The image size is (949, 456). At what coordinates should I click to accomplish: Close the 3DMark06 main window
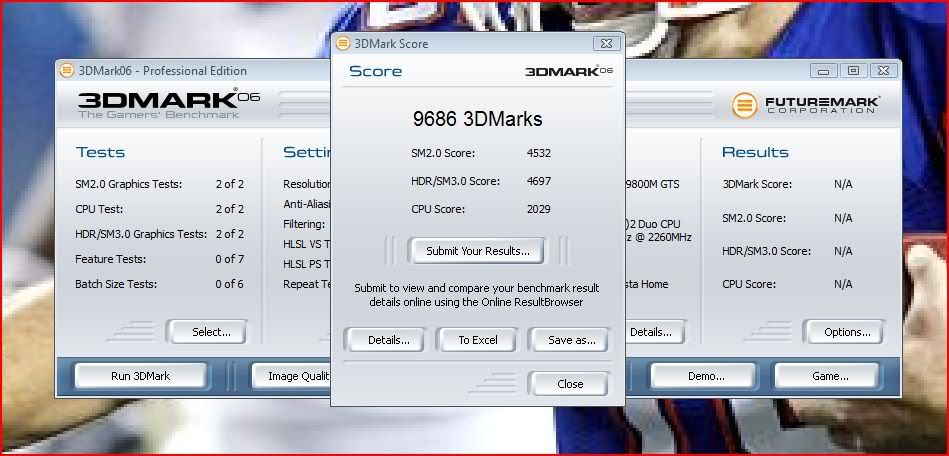pyautogui.click(x=883, y=70)
